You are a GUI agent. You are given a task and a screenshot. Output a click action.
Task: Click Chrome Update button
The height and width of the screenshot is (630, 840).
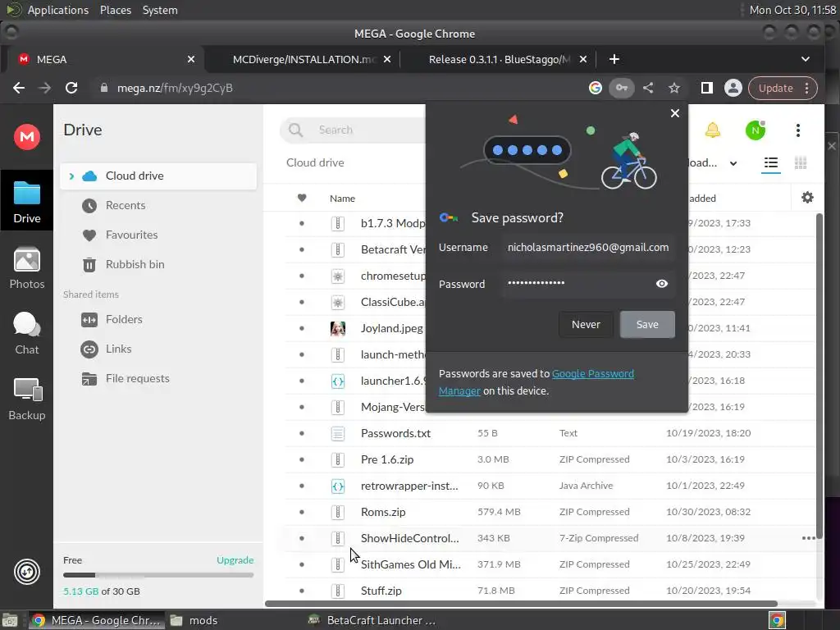point(782,88)
